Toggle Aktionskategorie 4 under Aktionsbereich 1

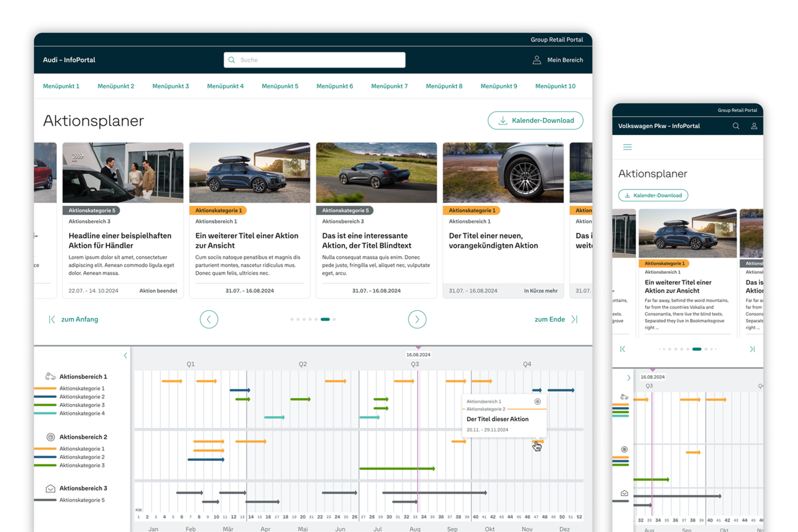point(82,413)
